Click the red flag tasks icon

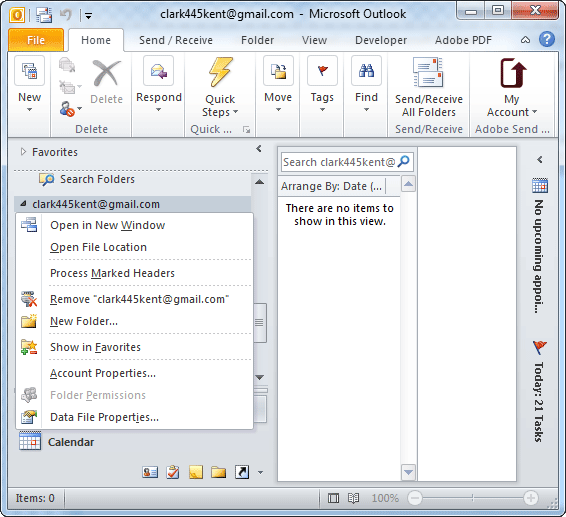point(540,347)
